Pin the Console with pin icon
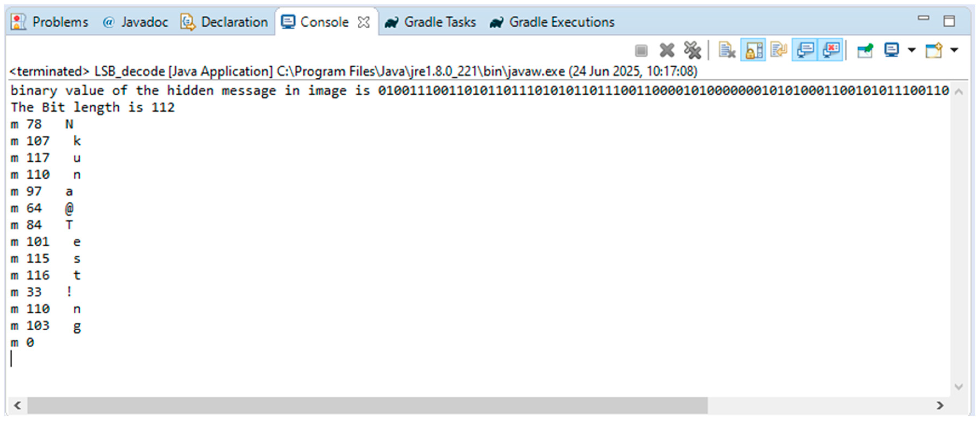 tap(865, 50)
